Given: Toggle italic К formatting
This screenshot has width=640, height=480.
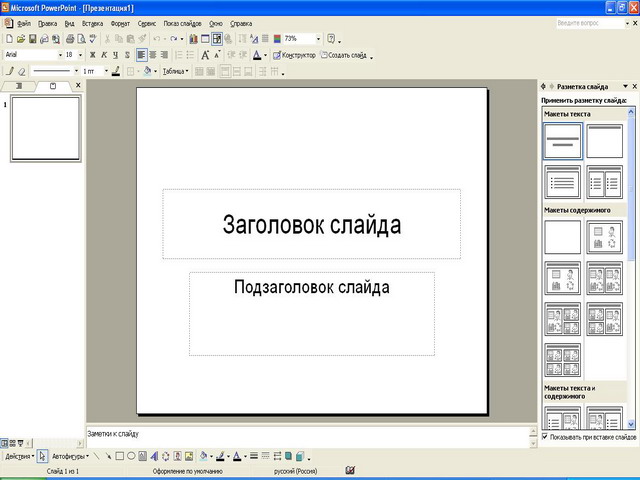Looking at the screenshot, I should click(x=104, y=55).
